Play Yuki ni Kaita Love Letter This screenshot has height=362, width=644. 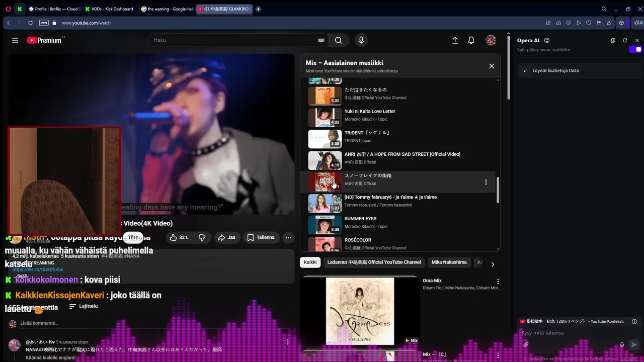tap(397, 117)
